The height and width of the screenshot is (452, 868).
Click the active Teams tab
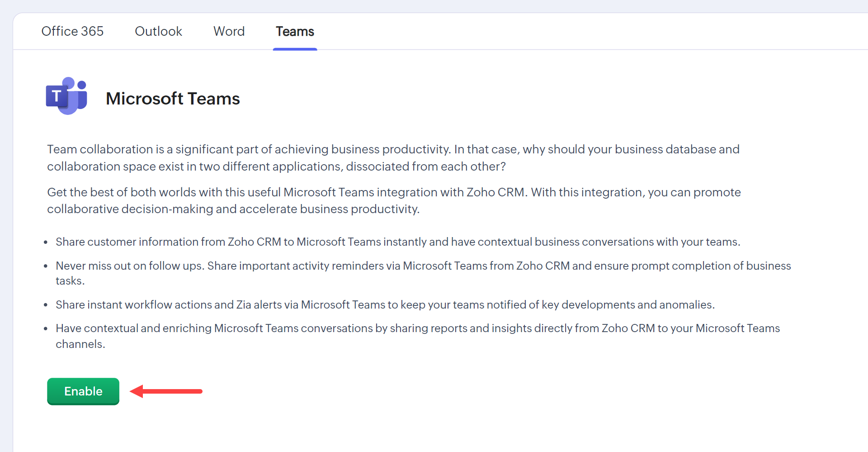(295, 31)
